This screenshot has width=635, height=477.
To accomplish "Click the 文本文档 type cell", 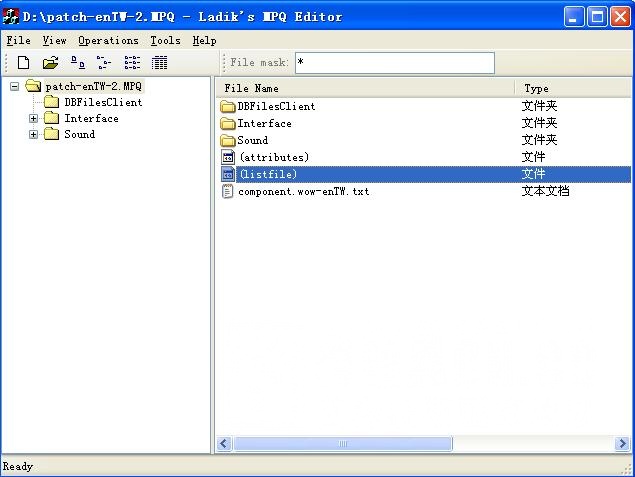I will point(545,191).
